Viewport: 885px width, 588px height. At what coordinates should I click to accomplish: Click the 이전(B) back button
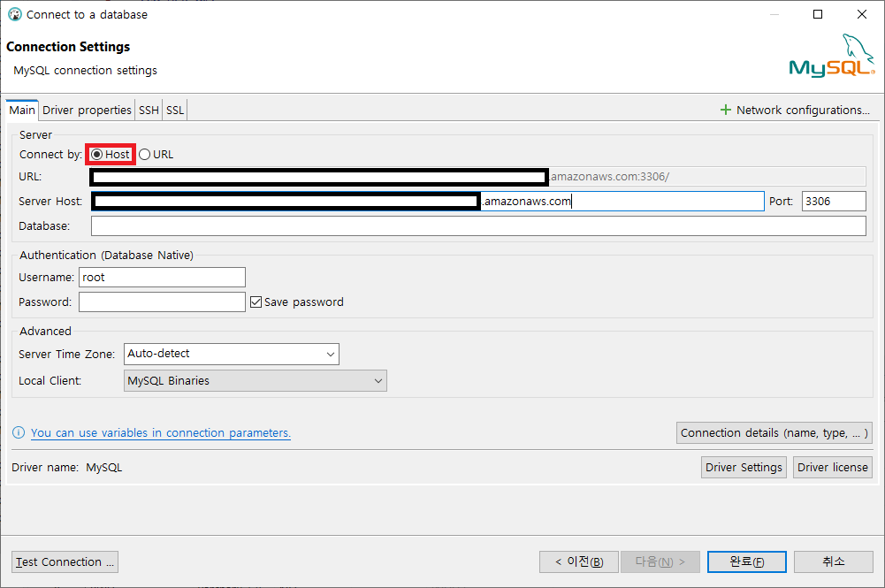tap(579, 562)
